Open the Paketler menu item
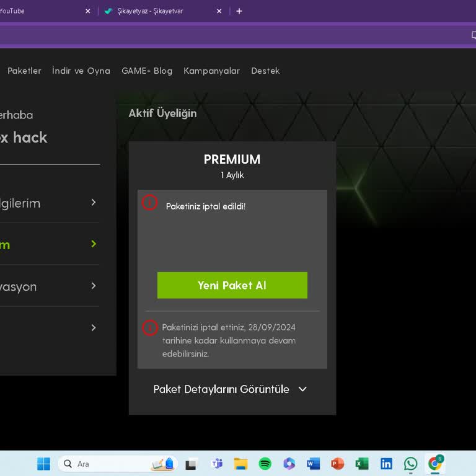This screenshot has height=476, width=476. coord(24,71)
